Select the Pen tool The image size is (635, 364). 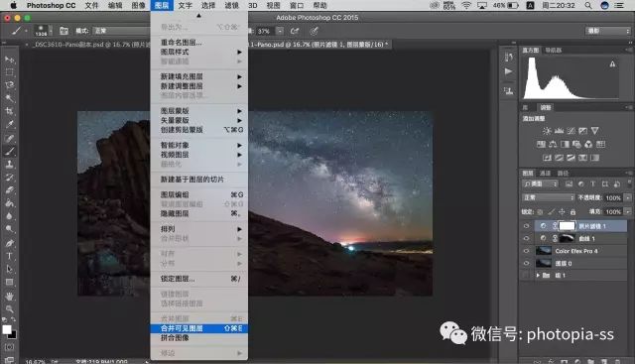click(x=9, y=243)
